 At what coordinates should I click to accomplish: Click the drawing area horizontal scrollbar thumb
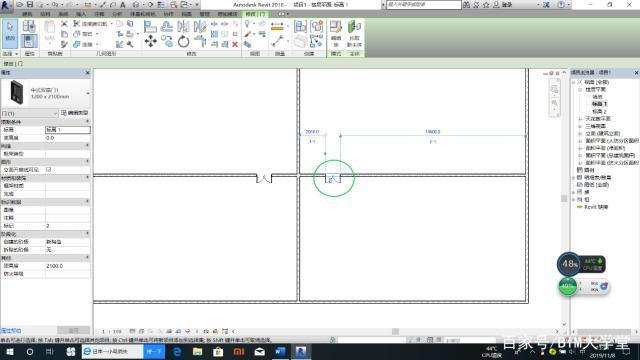[x=395, y=331]
